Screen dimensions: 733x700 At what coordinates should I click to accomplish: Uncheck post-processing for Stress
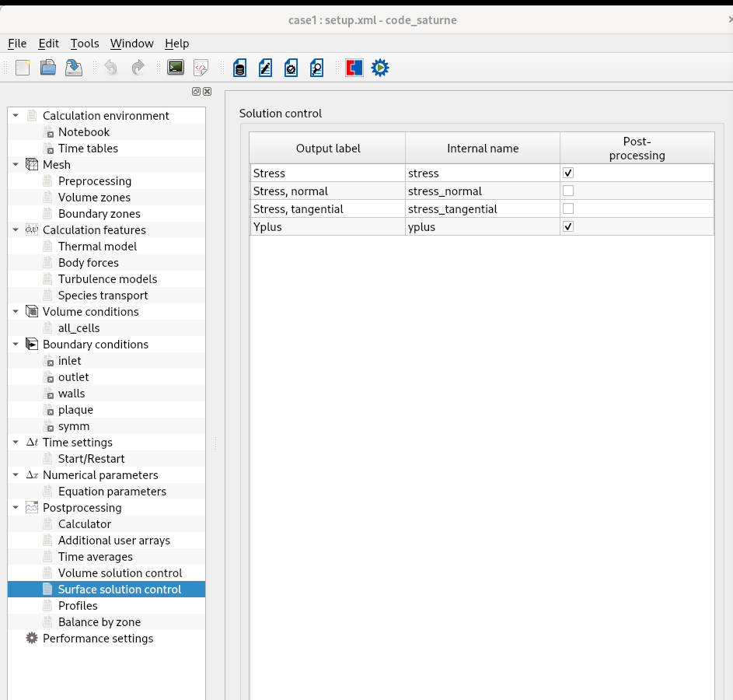[568, 173]
